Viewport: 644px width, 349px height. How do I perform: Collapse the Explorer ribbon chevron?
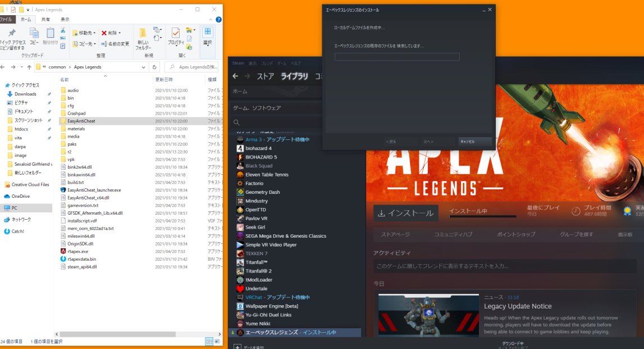click(x=211, y=19)
